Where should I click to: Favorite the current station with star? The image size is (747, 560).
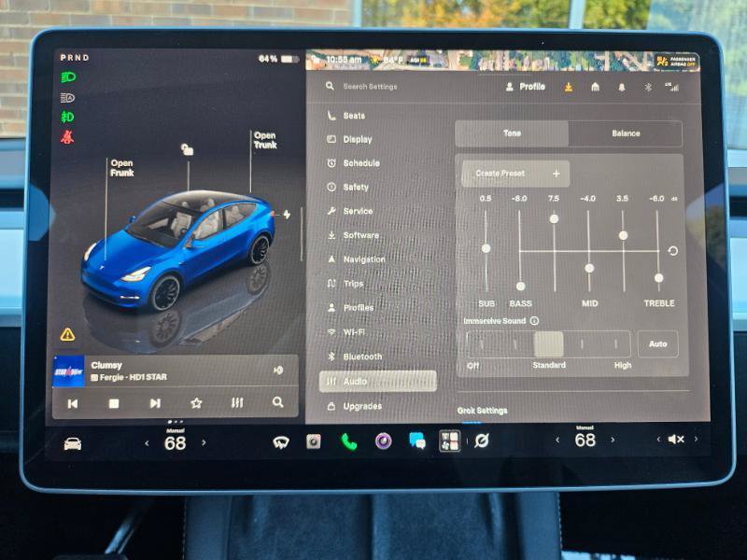(196, 404)
